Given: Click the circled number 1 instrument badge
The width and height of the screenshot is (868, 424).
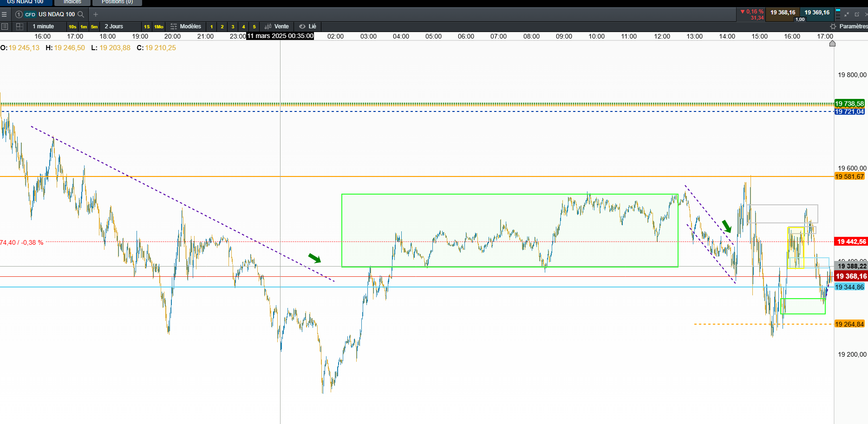Looking at the screenshot, I should click(19, 14).
